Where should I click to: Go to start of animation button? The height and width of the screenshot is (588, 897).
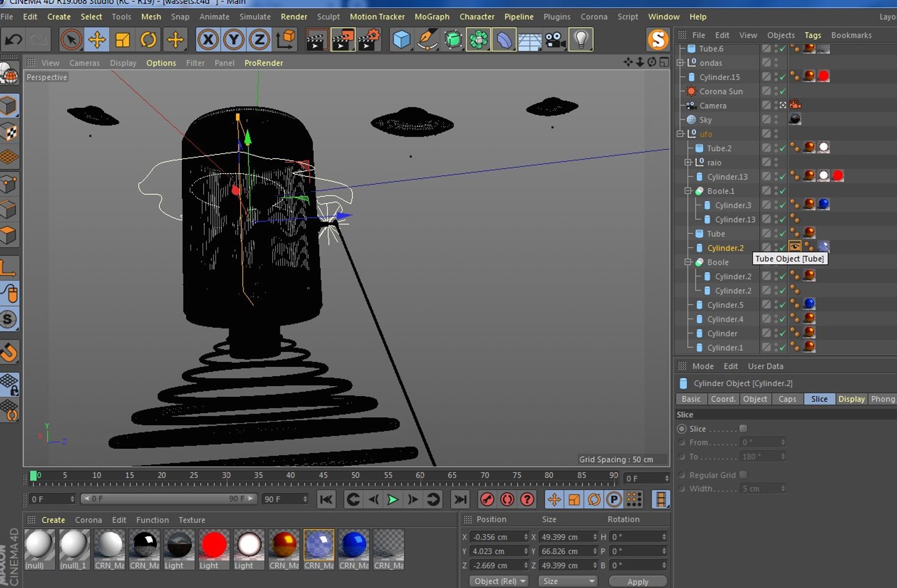click(x=326, y=499)
